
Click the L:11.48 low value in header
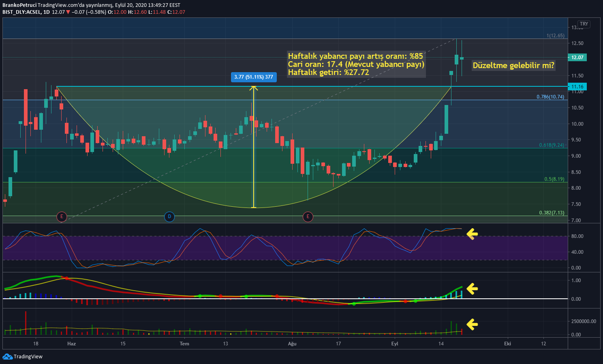tap(157, 12)
